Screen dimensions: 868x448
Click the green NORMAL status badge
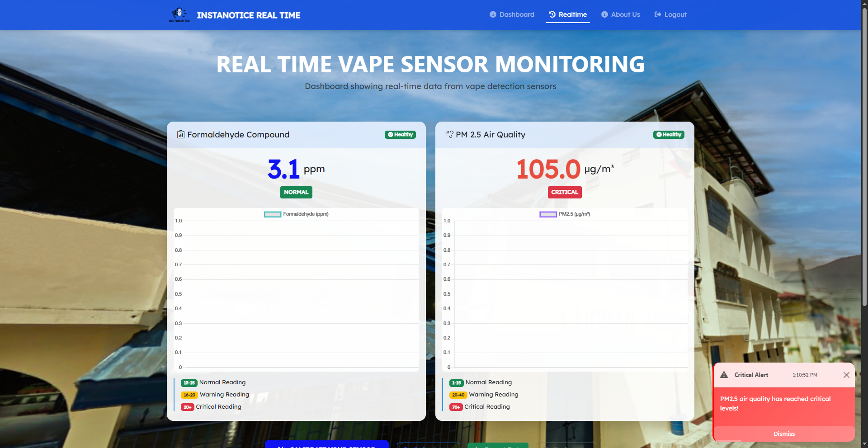click(x=296, y=192)
